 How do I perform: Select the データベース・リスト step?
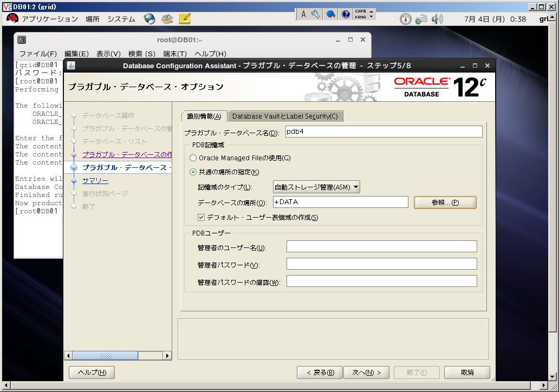(114, 141)
